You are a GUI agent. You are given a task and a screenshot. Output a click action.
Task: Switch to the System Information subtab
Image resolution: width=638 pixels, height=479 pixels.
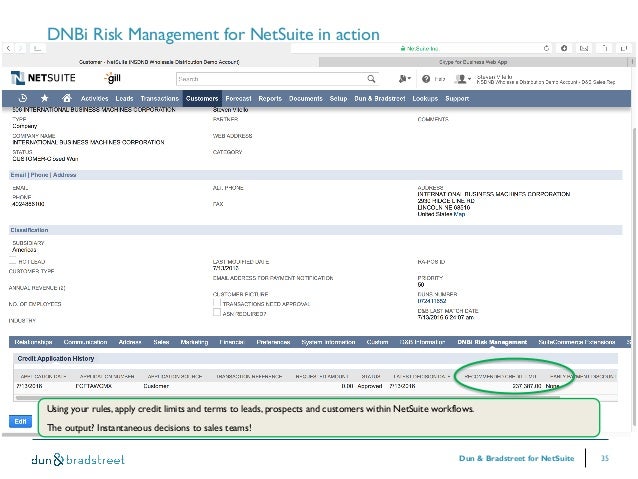tap(328, 342)
